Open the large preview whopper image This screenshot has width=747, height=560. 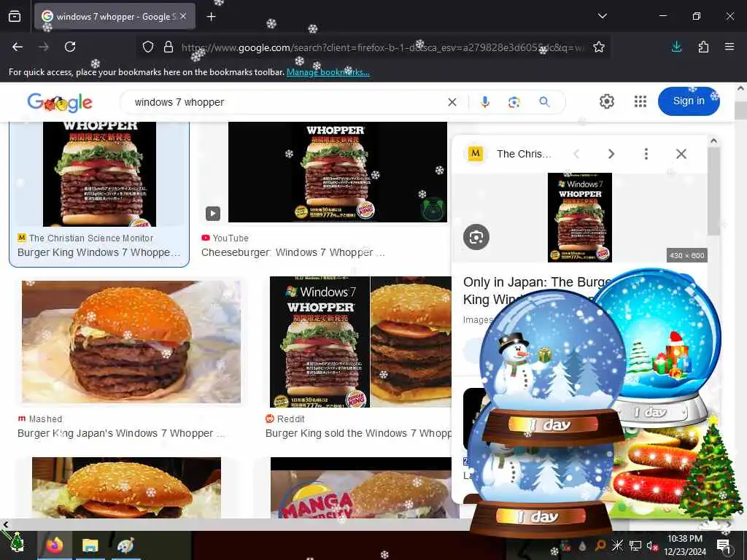[580, 217]
